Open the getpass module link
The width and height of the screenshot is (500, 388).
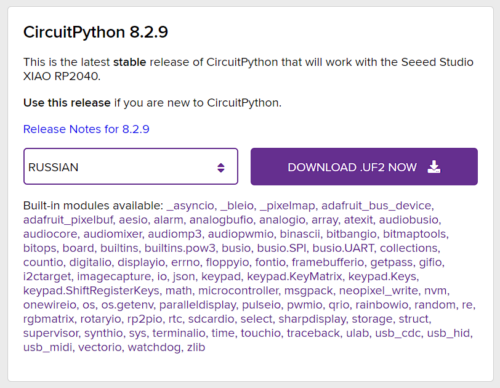pos(391,262)
